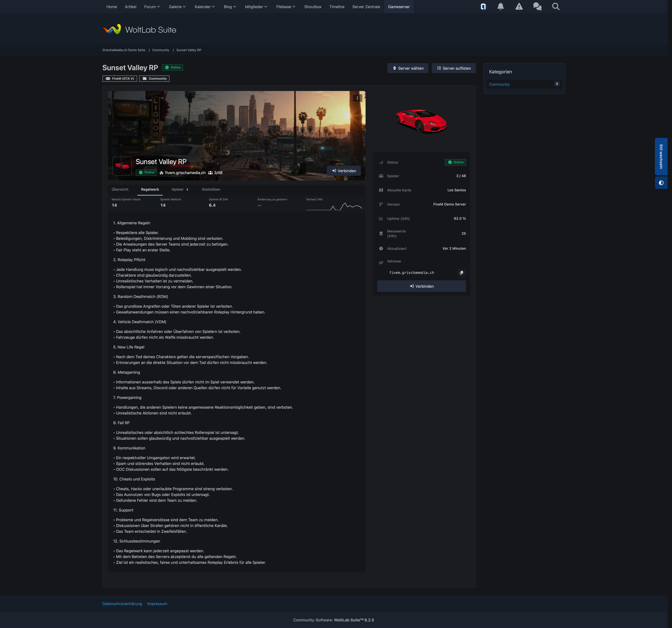This screenshot has width=672, height=628.
Task: Click the WoltLab Suite logo
Action: (x=139, y=30)
